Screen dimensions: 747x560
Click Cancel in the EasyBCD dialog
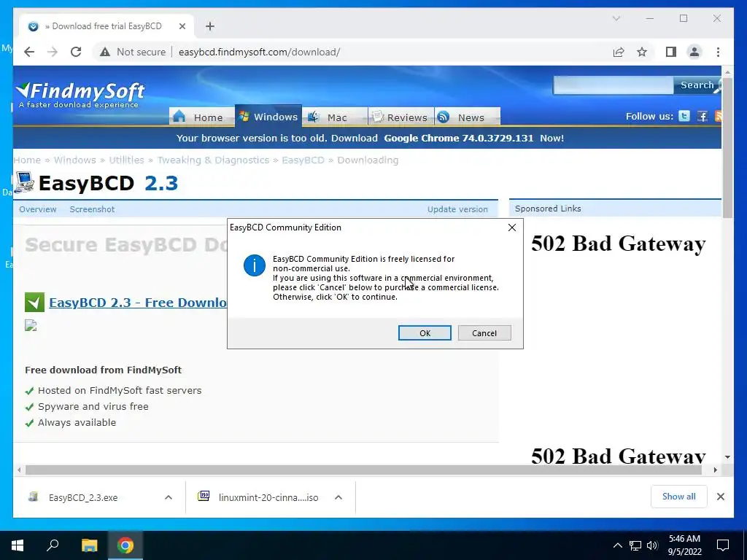(484, 332)
